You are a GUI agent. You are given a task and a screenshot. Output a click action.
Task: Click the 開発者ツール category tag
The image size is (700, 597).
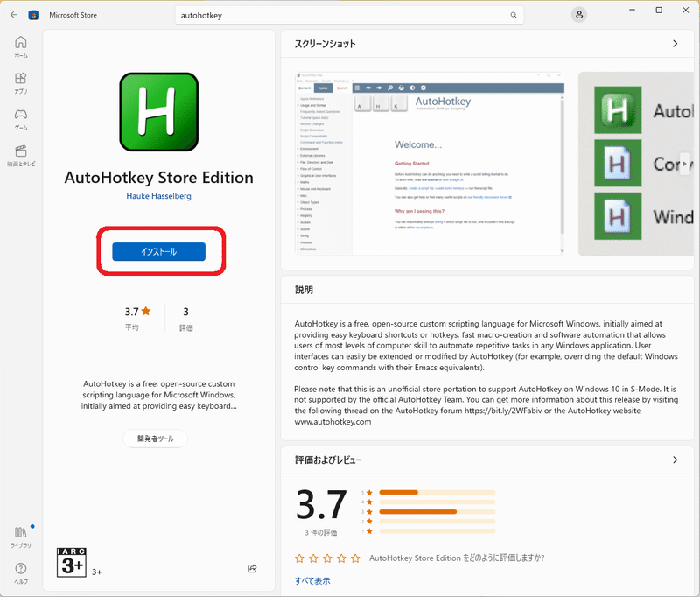(x=156, y=439)
